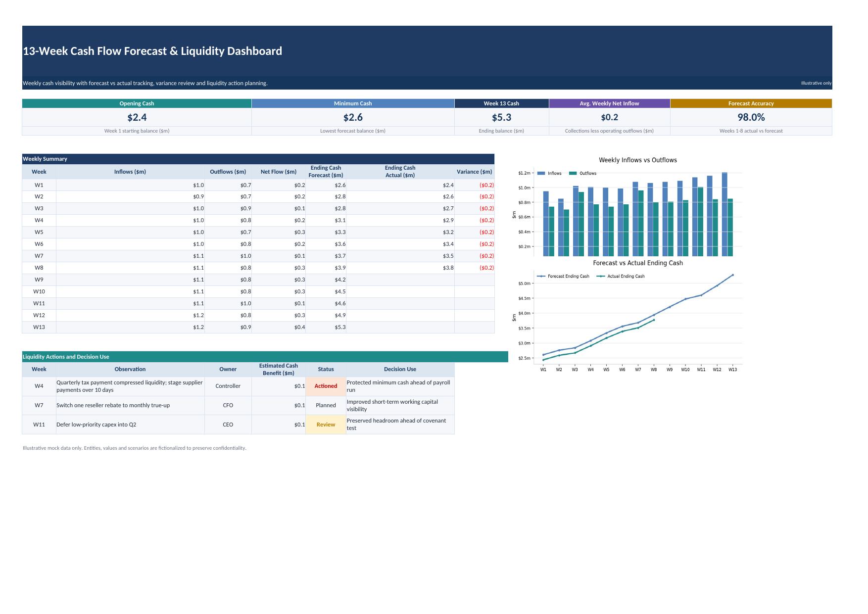The width and height of the screenshot is (868, 614).
Task: Click the Week 13 Cash value $5.3
Action: point(501,117)
